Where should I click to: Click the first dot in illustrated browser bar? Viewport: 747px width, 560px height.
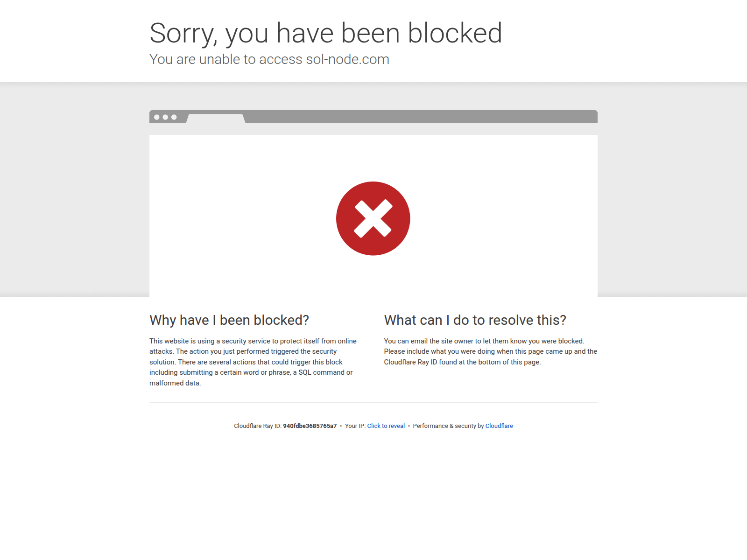click(157, 117)
